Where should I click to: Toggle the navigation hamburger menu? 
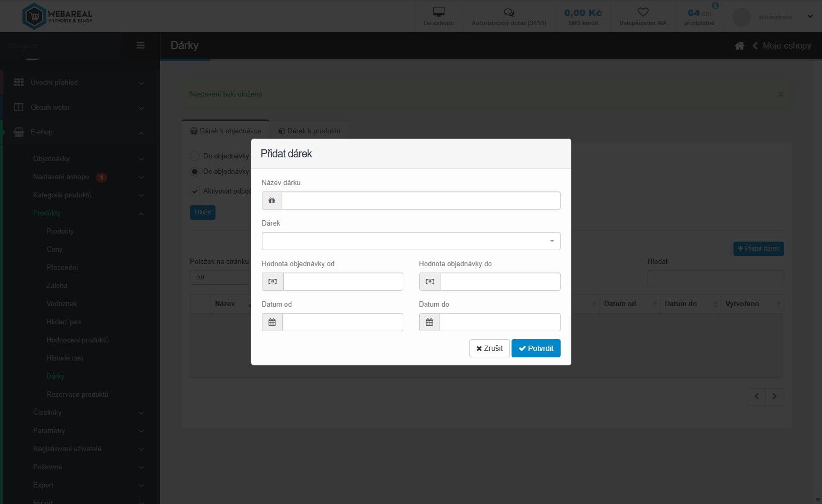141,45
